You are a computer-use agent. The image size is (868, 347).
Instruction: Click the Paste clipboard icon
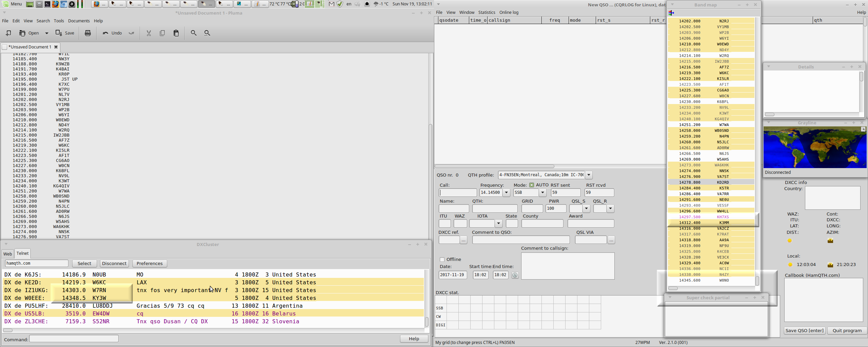click(176, 33)
